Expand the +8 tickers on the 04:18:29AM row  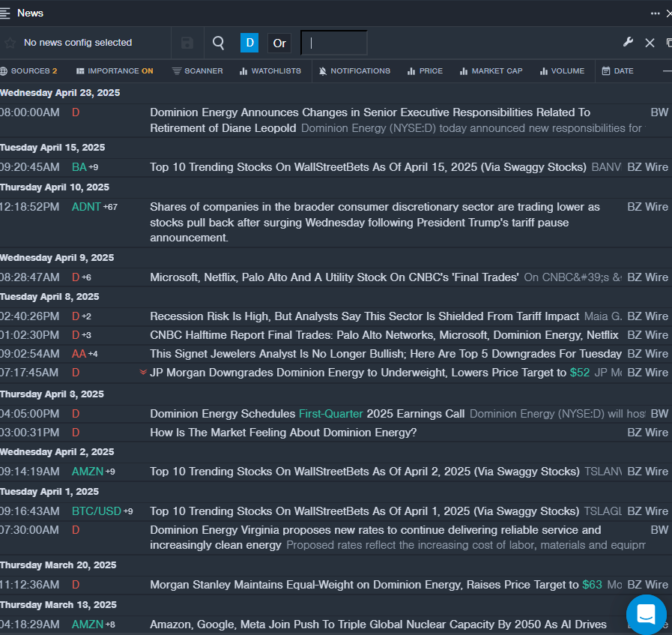pos(110,625)
